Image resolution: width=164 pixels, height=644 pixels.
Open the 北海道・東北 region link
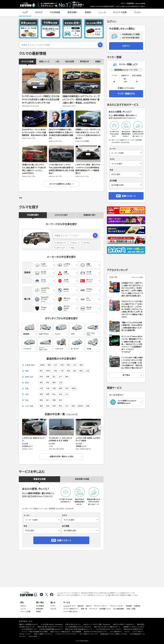[30, 365]
